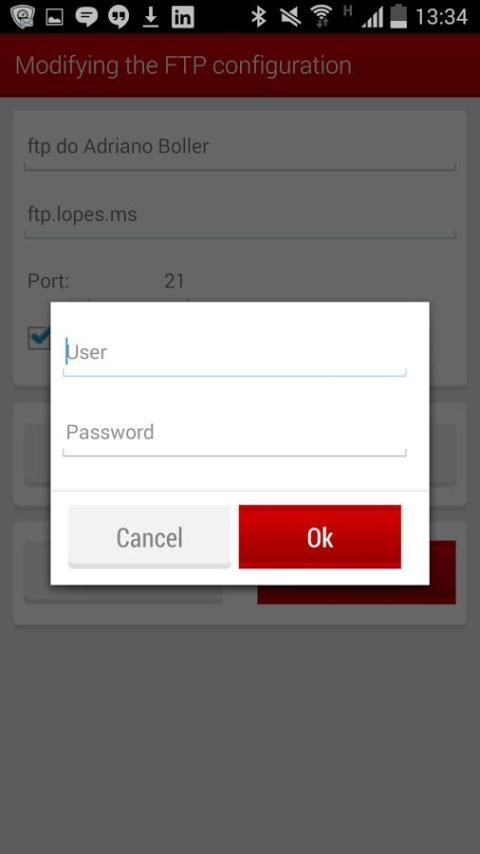Image resolution: width=480 pixels, height=854 pixels.
Task: Click the Cancel button in dialog
Action: [x=149, y=537]
